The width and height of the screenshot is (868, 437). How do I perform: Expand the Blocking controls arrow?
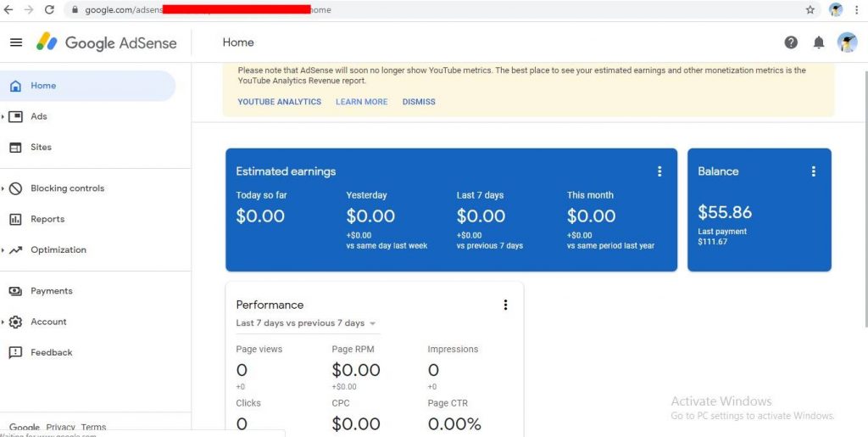point(3,188)
